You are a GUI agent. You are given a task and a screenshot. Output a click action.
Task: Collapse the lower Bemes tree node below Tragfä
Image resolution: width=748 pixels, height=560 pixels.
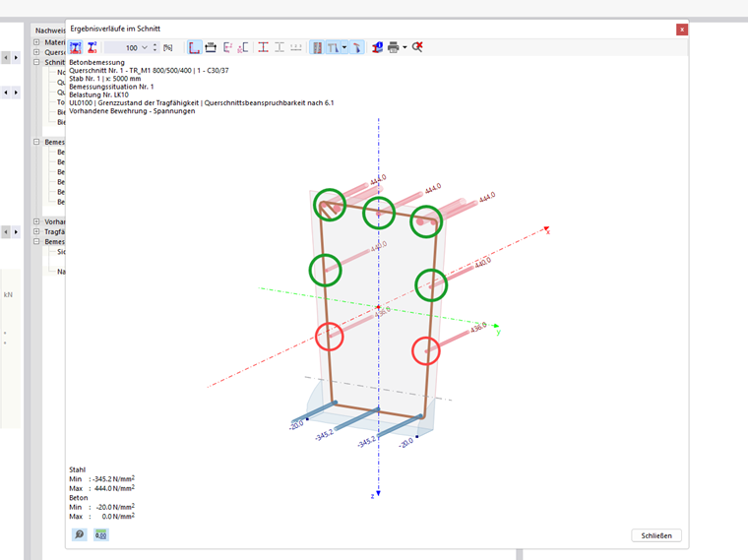36,241
